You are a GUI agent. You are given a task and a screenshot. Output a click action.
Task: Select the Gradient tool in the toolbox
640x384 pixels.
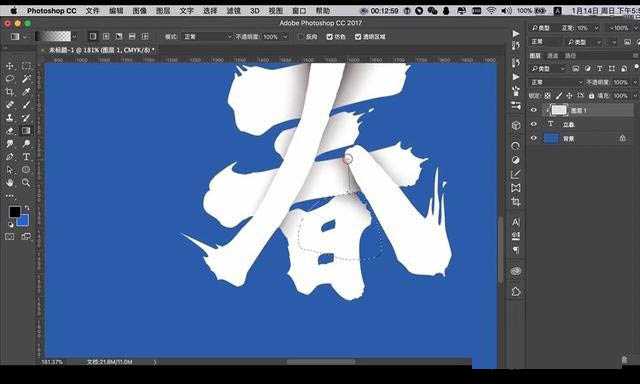[x=26, y=131]
